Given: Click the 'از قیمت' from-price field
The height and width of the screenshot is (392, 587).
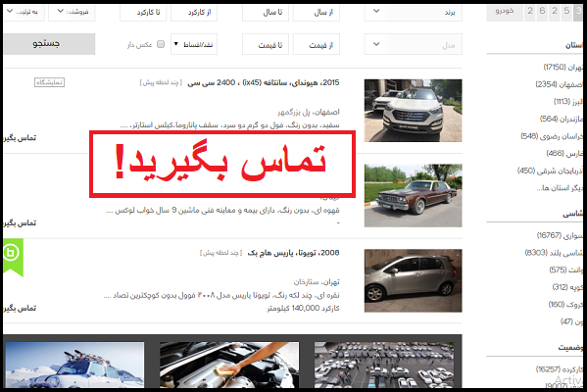Looking at the screenshot, I should pyautogui.click(x=317, y=44).
